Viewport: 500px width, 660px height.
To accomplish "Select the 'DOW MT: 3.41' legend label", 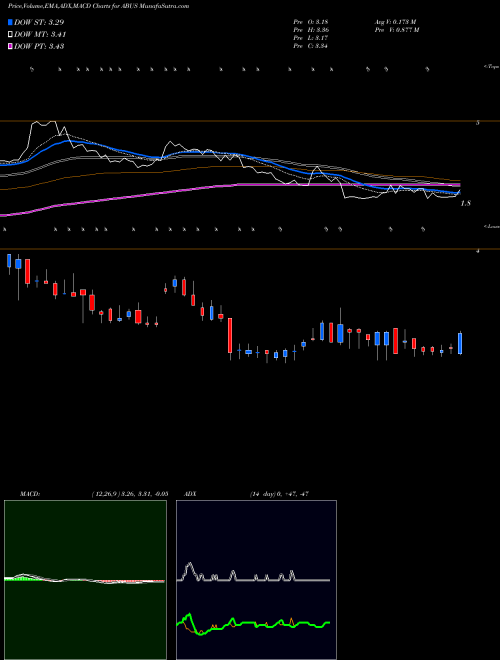I will tap(40, 35).
